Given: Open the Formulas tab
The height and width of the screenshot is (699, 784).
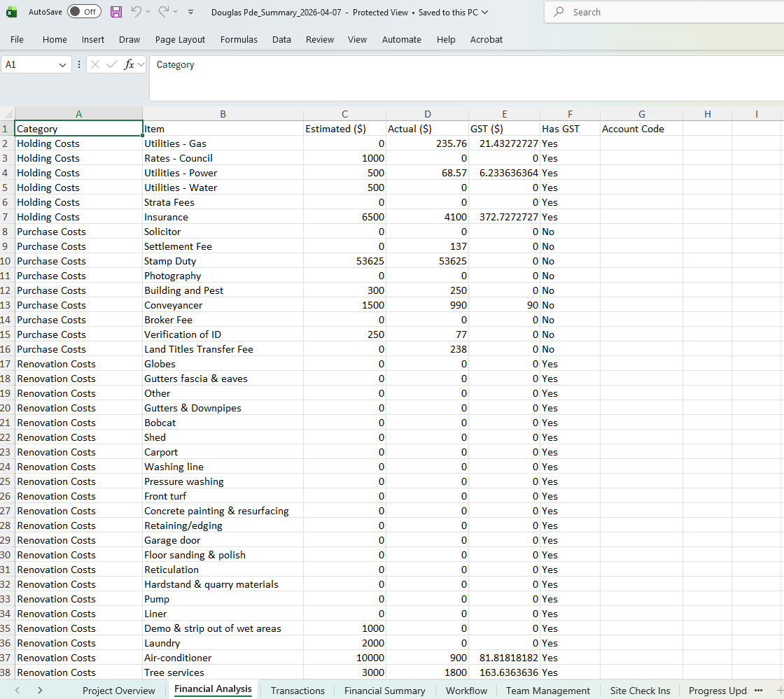Looking at the screenshot, I should click(x=239, y=39).
